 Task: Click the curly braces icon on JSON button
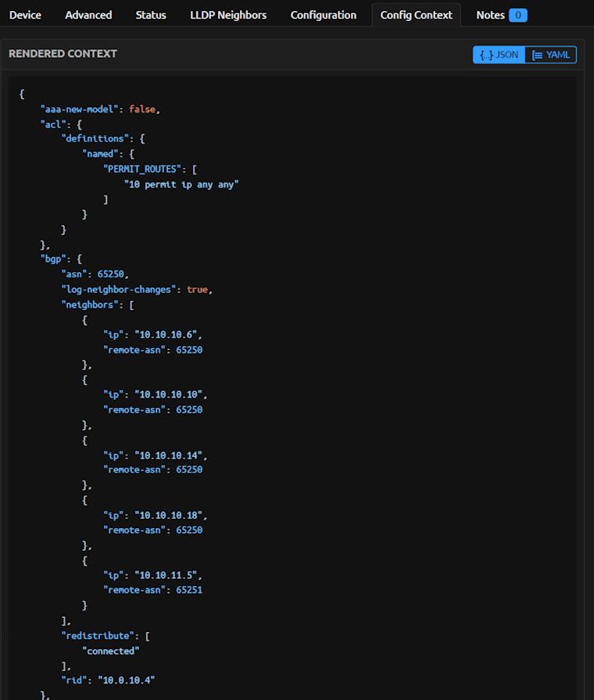[486, 55]
